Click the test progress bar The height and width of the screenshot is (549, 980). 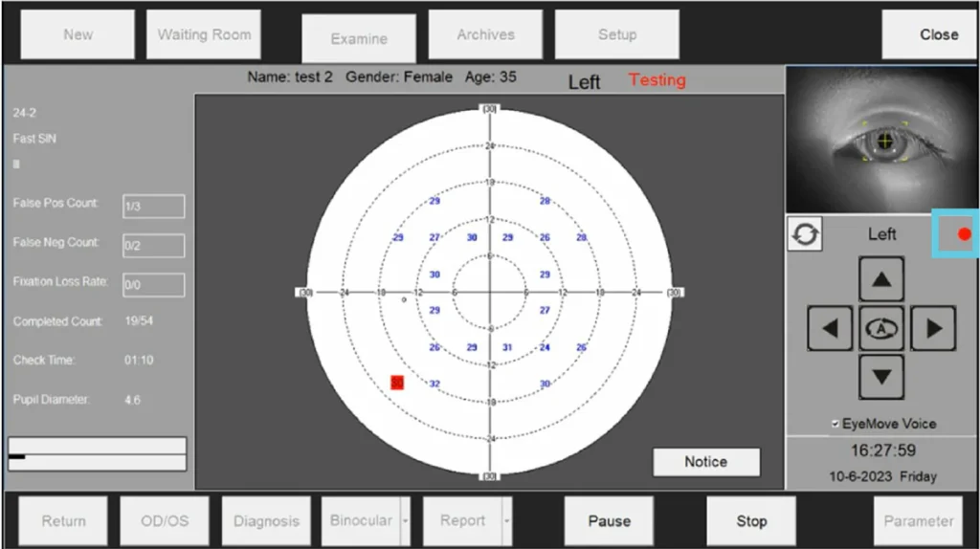[x=97, y=455]
